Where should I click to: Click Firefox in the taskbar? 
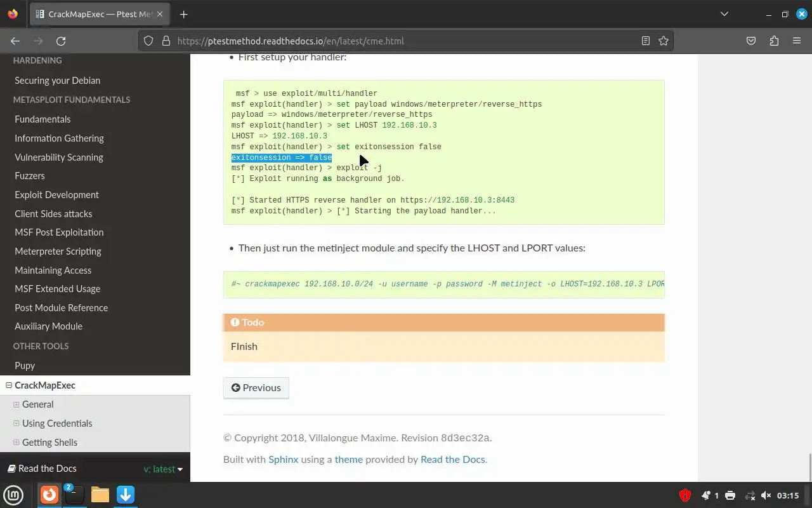[49, 495]
